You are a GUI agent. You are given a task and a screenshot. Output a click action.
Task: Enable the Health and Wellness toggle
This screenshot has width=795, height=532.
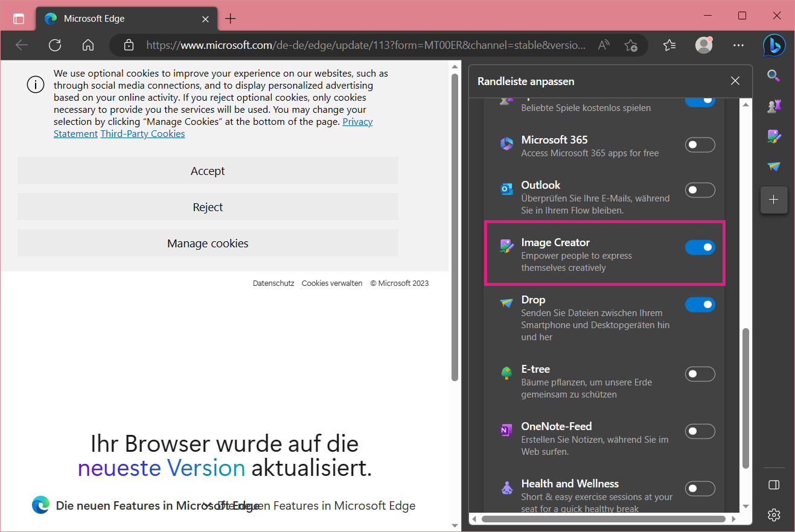click(x=700, y=489)
